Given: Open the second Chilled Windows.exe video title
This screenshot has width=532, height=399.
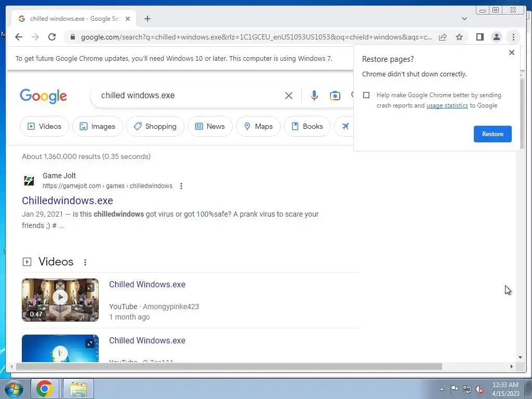Looking at the screenshot, I should (x=147, y=340).
